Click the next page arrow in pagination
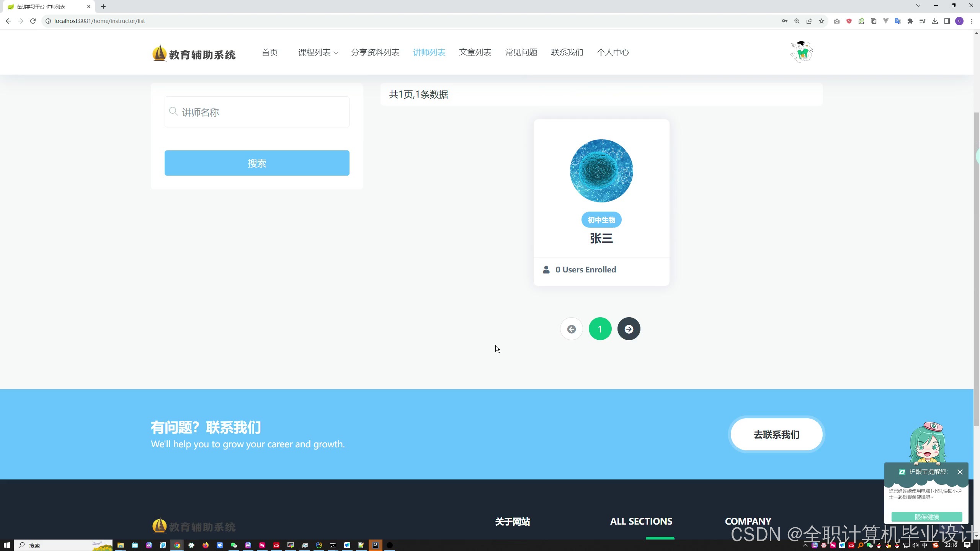The image size is (980, 551). click(629, 329)
